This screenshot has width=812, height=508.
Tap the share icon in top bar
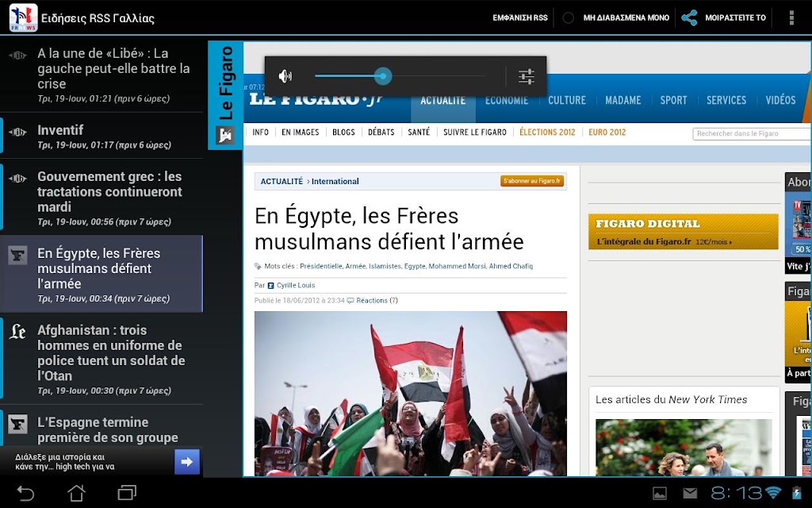tap(689, 17)
